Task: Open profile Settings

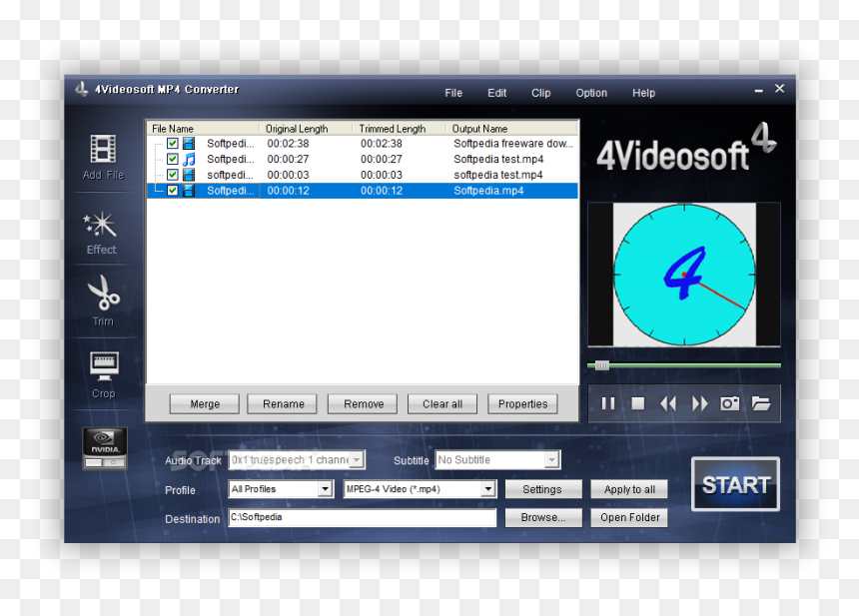Action: pos(543,489)
